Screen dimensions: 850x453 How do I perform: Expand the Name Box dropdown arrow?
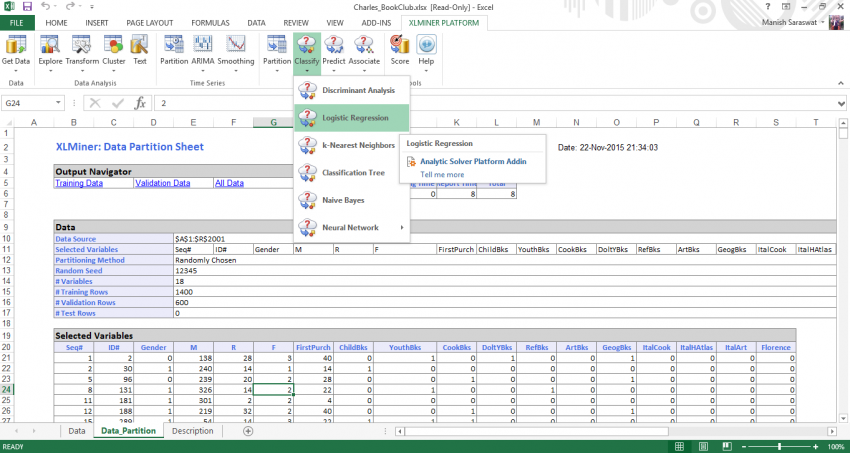coord(60,103)
